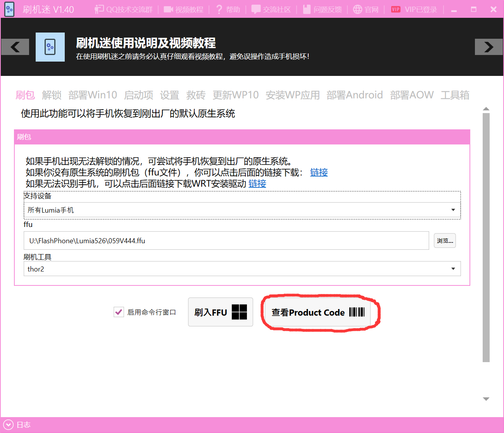Open the 工具箱 tab
This screenshot has width=504, height=433.
click(x=455, y=95)
